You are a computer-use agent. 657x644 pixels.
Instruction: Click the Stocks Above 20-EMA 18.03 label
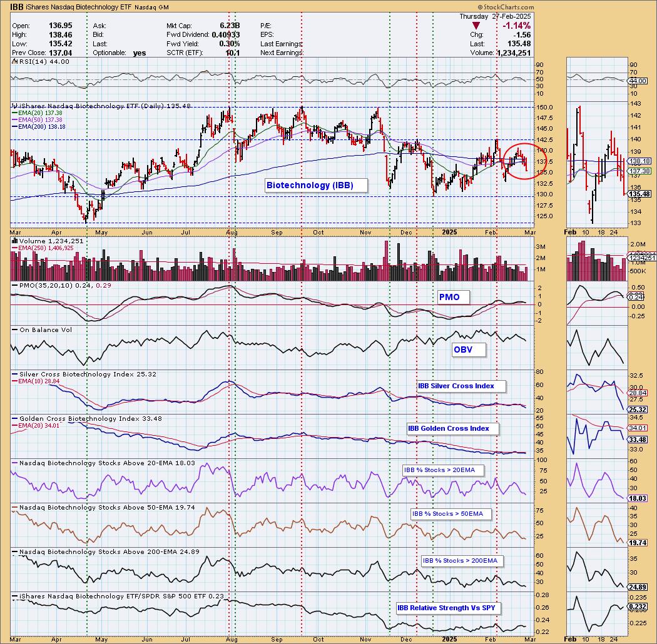click(x=103, y=463)
